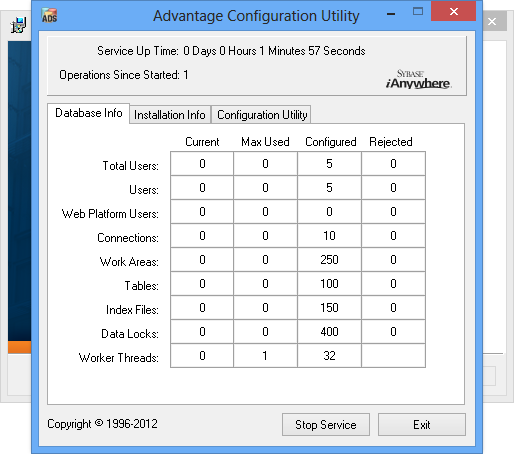Select the Configured Work Areas value 250
Screen dimensions: 514x454
click(329, 260)
